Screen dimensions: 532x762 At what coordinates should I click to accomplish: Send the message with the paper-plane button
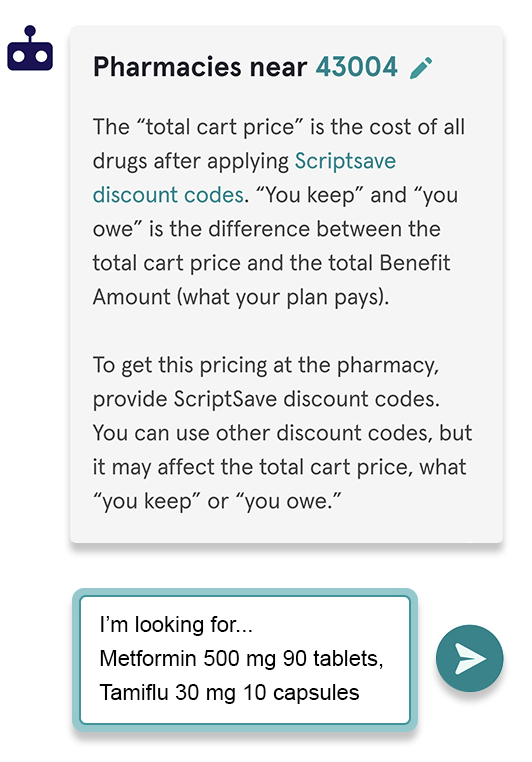(x=469, y=658)
